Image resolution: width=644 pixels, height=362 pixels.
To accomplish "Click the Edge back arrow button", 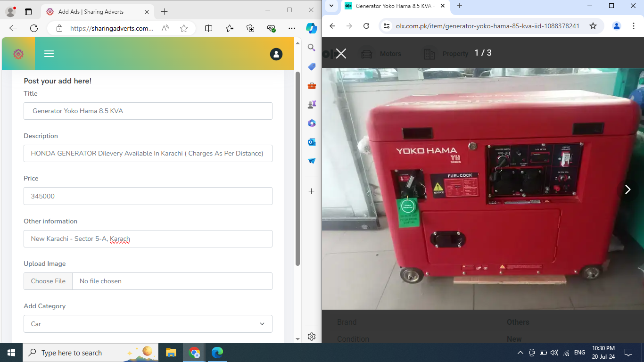I will (13, 28).
